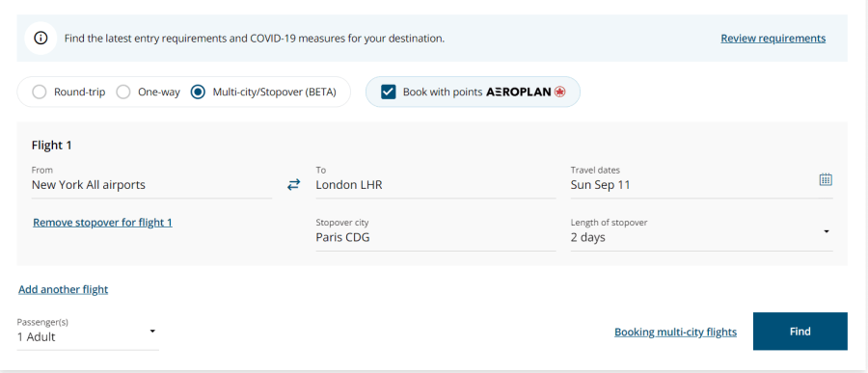Image resolution: width=868 pixels, height=373 pixels.
Task: Click Add another flight
Action: (63, 289)
